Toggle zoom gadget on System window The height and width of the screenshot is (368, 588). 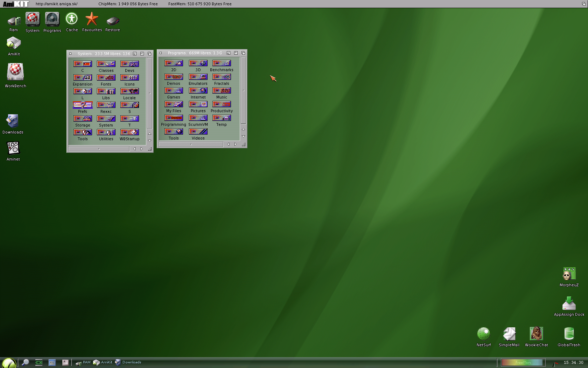(142, 54)
